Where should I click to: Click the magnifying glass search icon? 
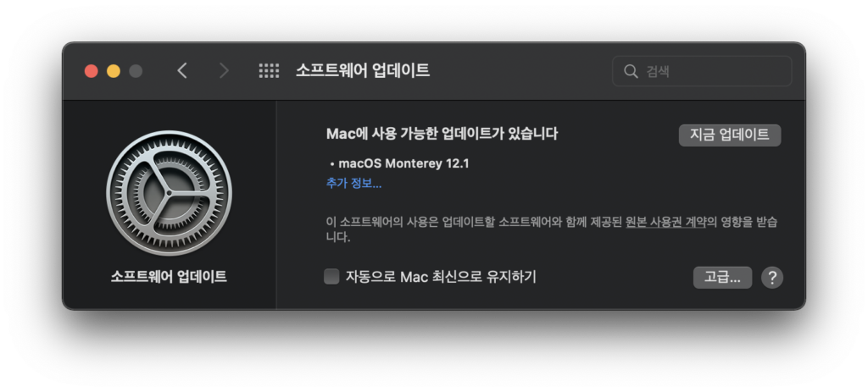click(631, 71)
